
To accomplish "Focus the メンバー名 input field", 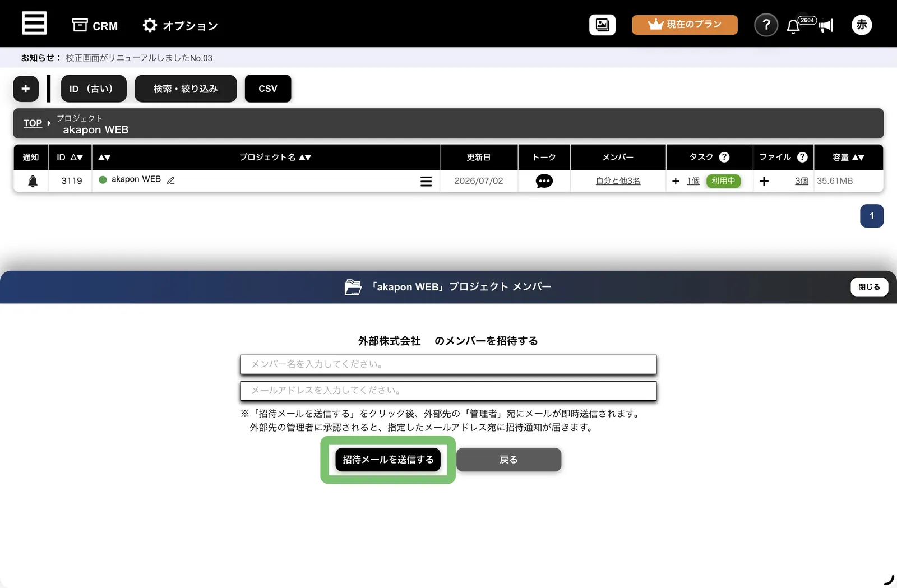I will coord(449,364).
